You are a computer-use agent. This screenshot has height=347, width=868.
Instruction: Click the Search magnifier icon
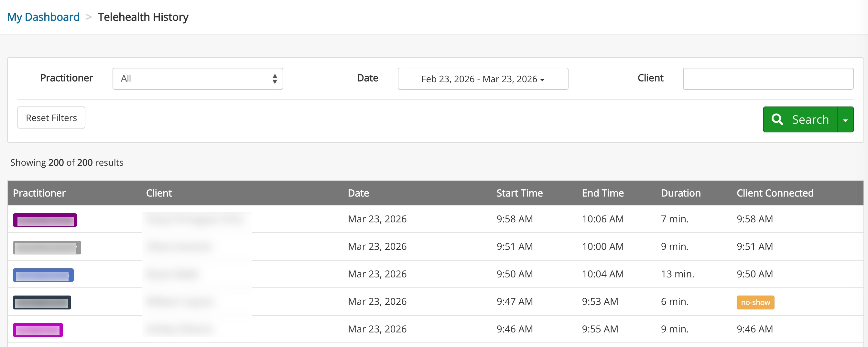pyautogui.click(x=777, y=119)
